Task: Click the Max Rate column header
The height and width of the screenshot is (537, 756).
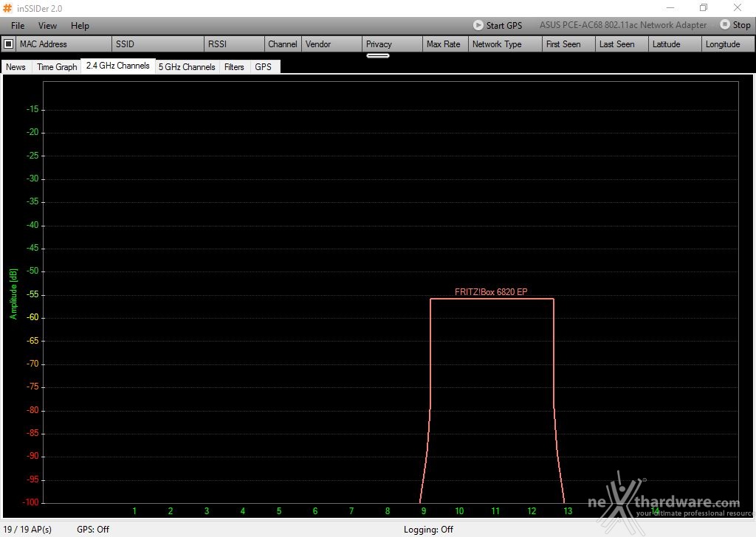Action: (x=444, y=44)
